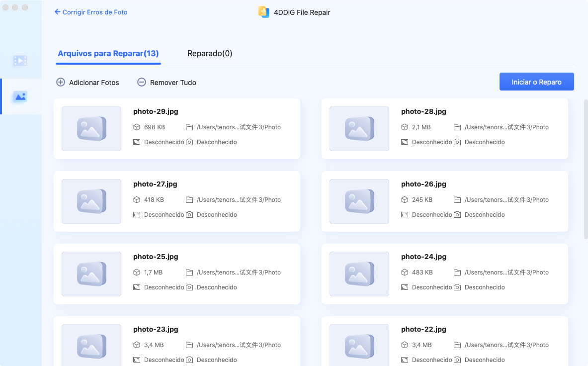Go back via Corrigir Erros de Foto
Screen dimensions: 588x366
[x=91, y=12]
